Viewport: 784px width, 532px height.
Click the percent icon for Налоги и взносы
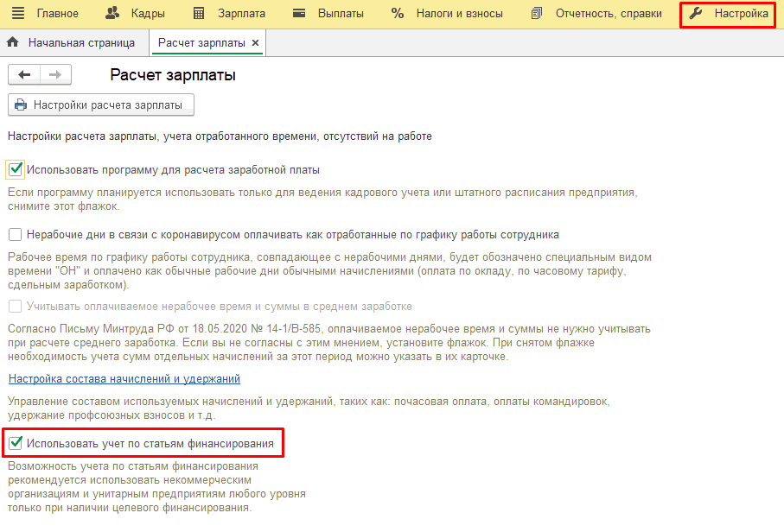click(x=398, y=14)
